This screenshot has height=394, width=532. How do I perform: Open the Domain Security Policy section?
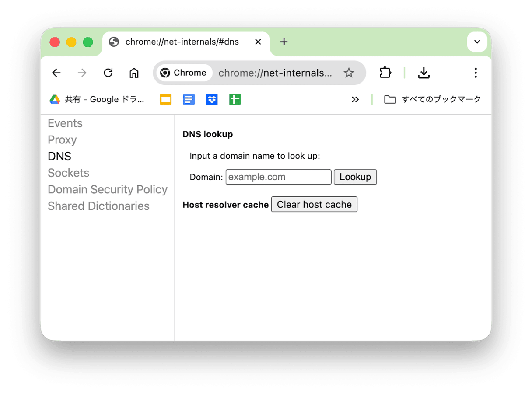click(107, 189)
